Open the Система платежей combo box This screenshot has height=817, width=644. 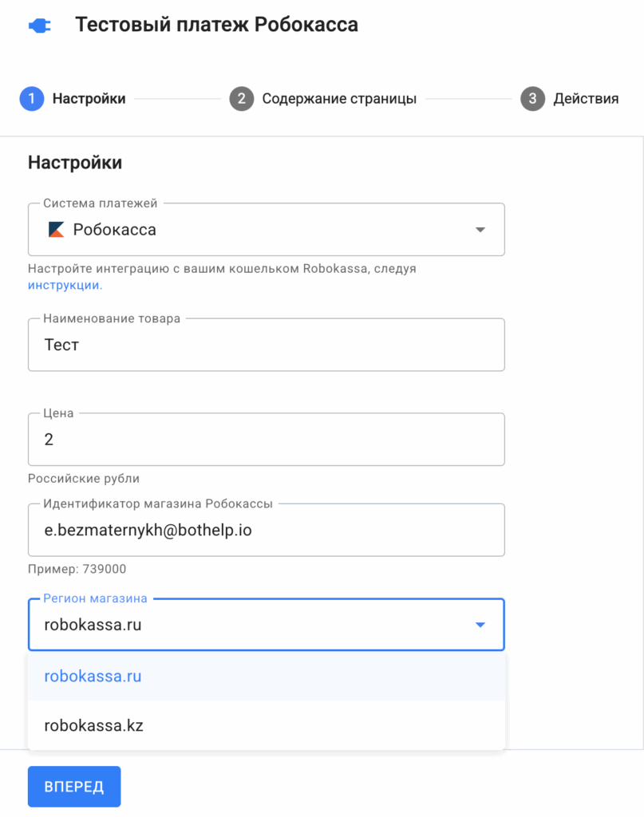pyautogui.click(x=266, y=230)
